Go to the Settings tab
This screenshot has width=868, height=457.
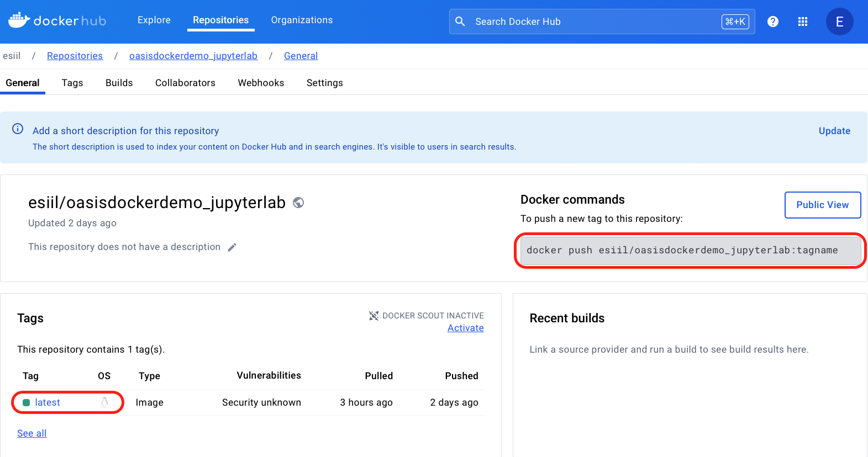[x=325, y=83]
